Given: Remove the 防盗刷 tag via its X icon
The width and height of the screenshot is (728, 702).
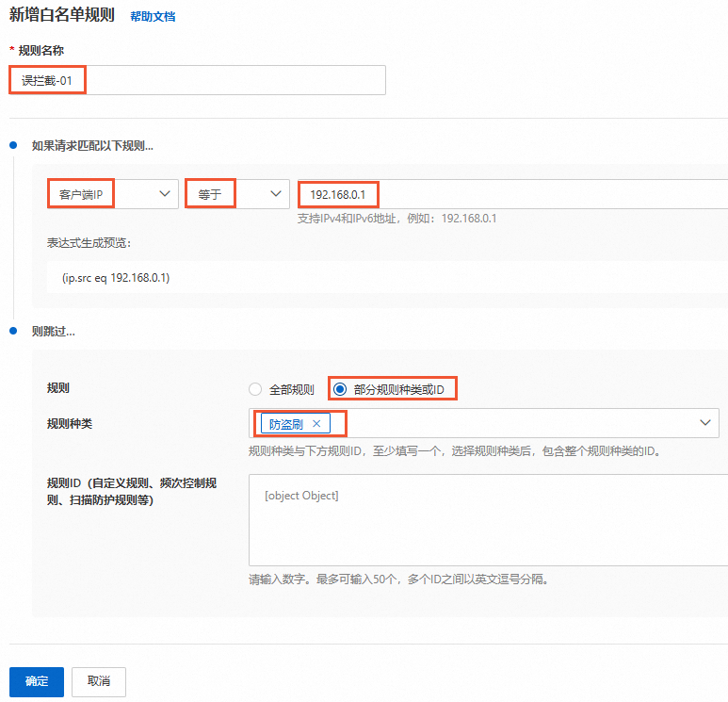Looking at the screenshot, I should pyautogui.click(x=316, y=424).
